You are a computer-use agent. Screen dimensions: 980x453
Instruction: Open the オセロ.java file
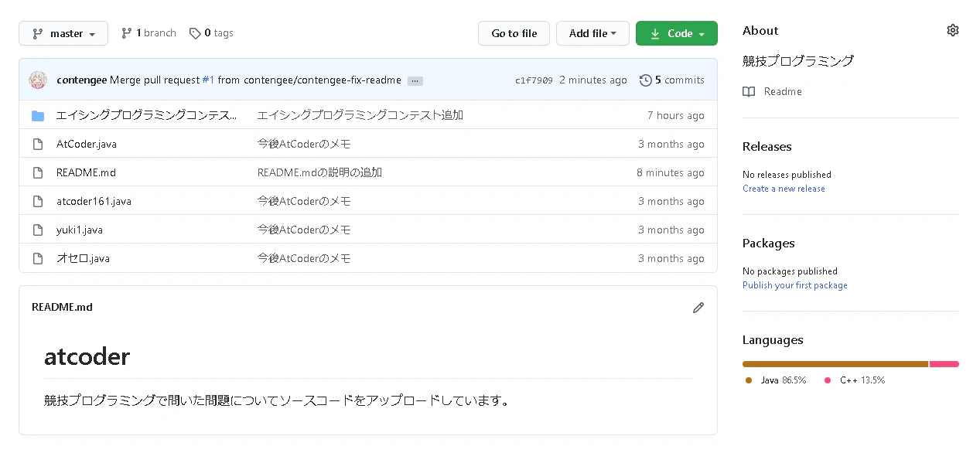[x=83, y=258]
